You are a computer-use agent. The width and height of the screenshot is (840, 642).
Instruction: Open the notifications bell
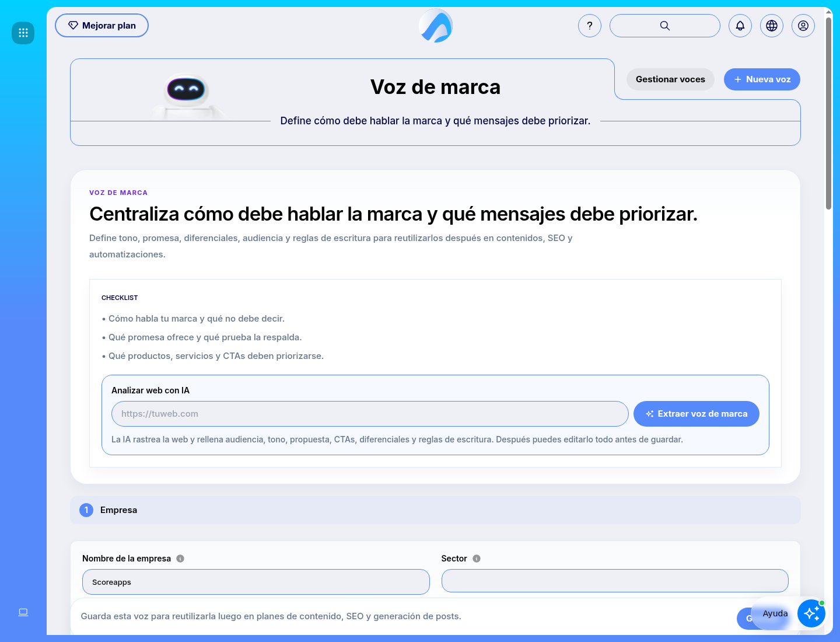tap(740, 26)
